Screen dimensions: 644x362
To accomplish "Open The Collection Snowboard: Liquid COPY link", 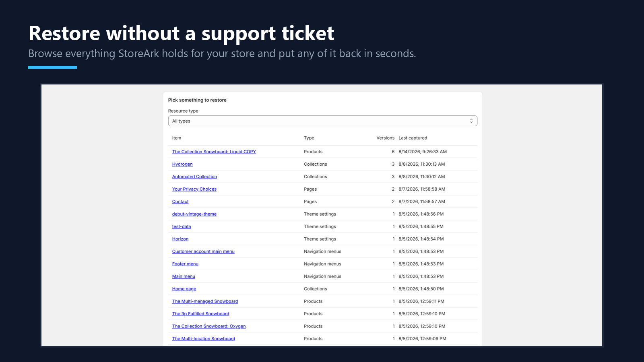I will (x=214, y=152).
